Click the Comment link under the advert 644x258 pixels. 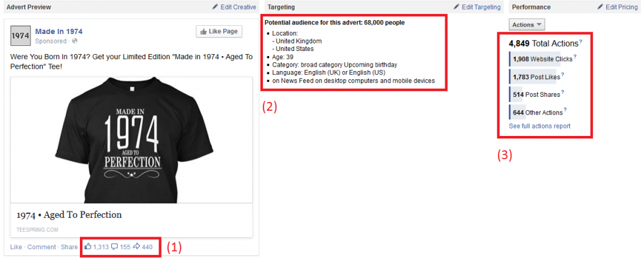[x=42, y=247]
